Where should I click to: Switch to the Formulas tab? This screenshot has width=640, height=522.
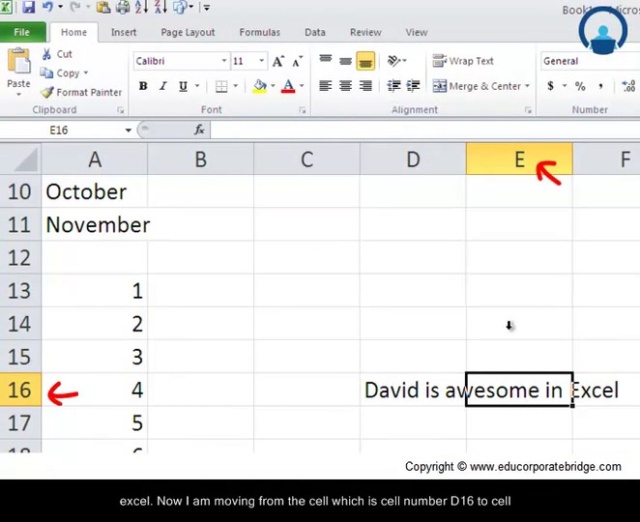(x=260, y=32)
